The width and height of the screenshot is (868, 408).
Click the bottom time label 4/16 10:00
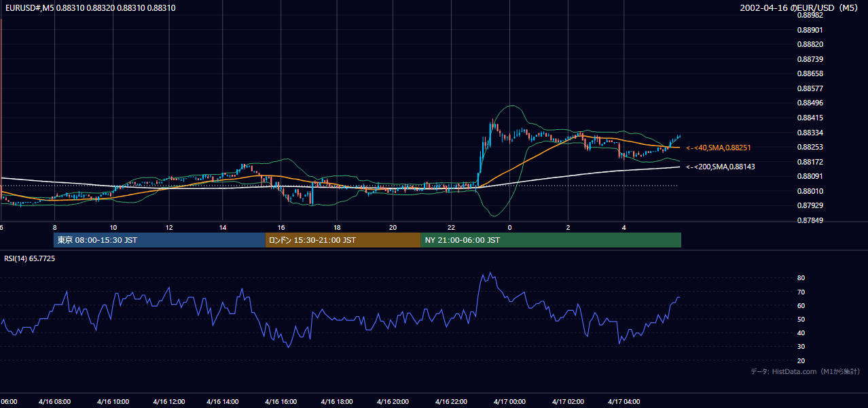click(113, 402)
